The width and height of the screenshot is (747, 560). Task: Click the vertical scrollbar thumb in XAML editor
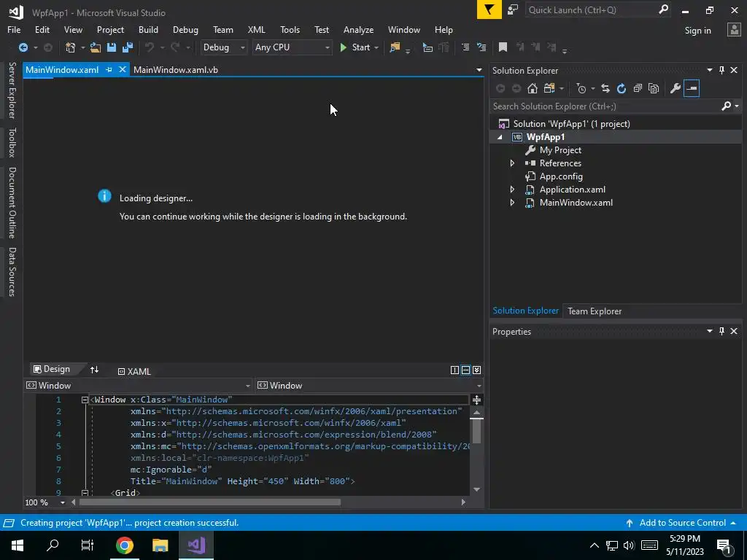[476, 432]
